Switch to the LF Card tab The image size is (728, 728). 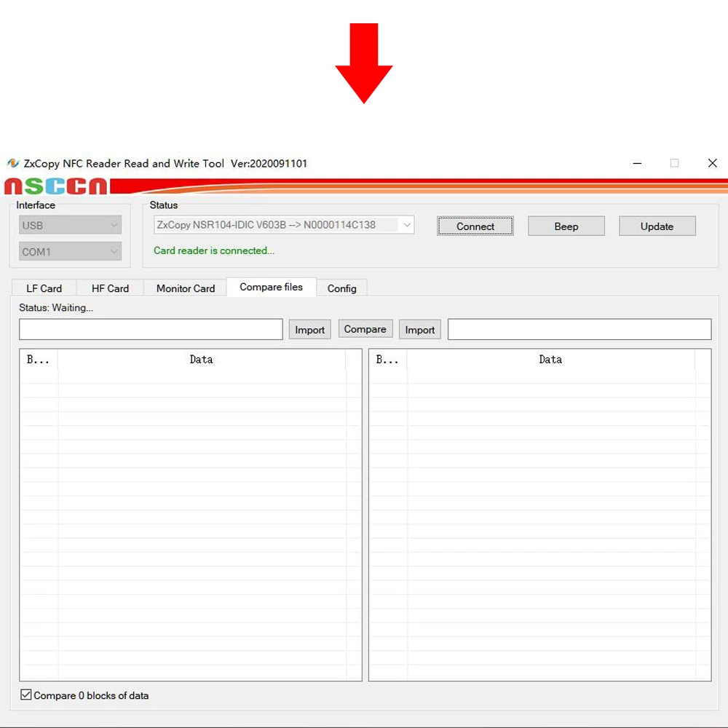(44, 288)
